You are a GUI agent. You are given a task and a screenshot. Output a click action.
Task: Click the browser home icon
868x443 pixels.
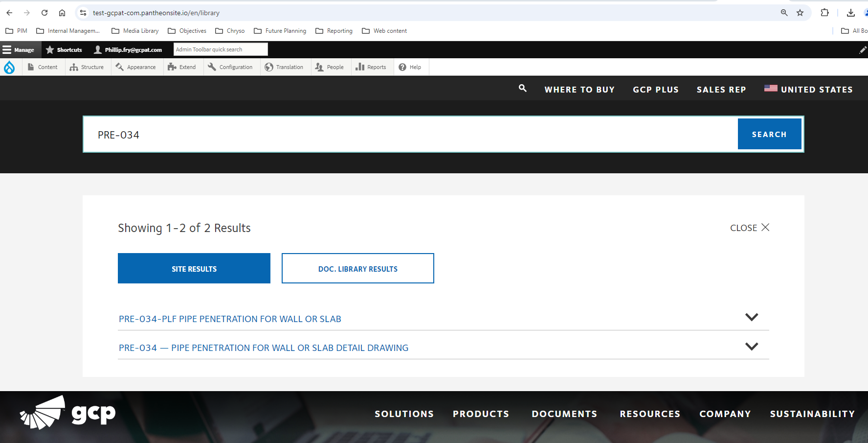(x=62, y=13)
